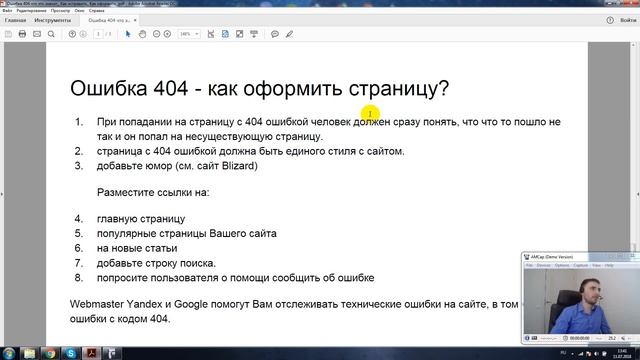Click the volume speaker tray icon
Screen dimensions: 640x360
[596, 354]
